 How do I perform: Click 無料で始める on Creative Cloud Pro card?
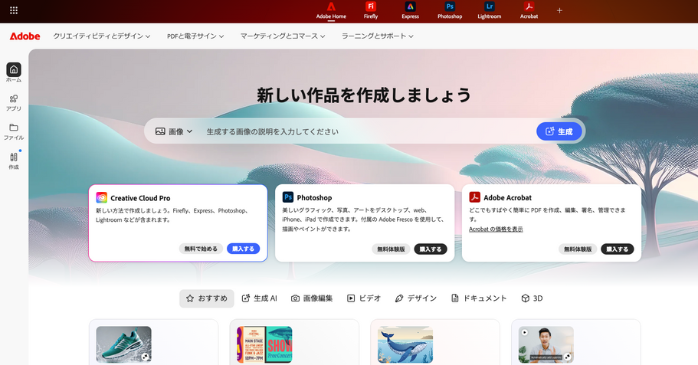pos(201,249)
